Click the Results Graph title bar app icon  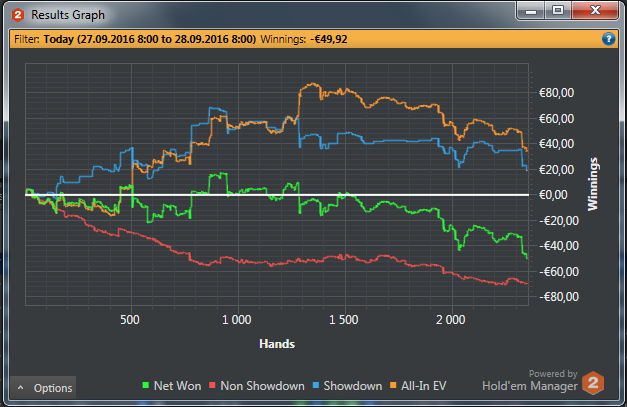(18, 15)
